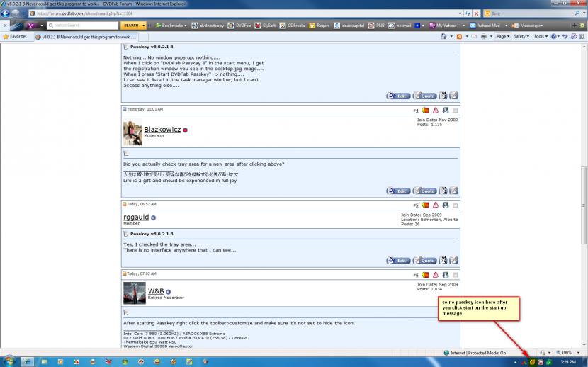Click the Stop loading X icon
This screenshot has width=588, height=367.
click(x=476, y=13)
